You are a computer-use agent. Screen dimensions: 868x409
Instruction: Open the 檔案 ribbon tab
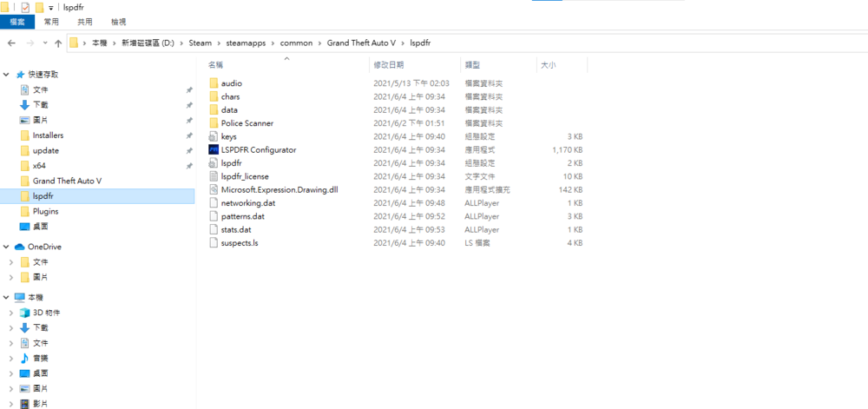17,22
